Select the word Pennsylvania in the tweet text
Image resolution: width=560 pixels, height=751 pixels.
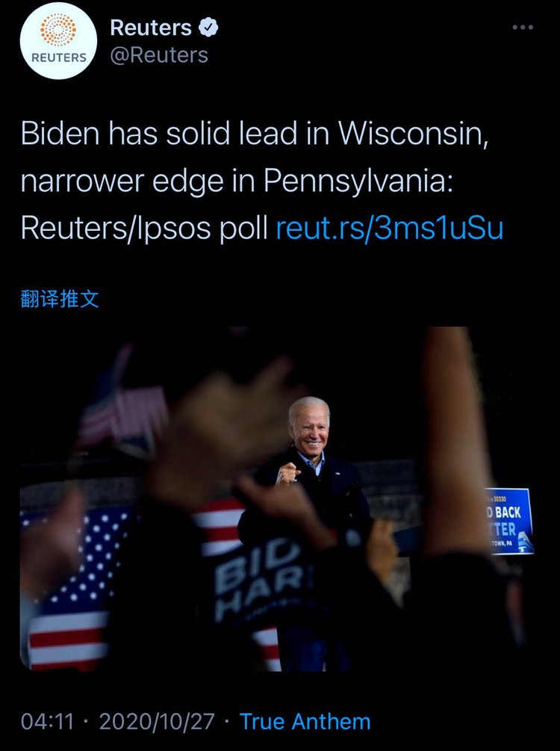pos(358,181)
